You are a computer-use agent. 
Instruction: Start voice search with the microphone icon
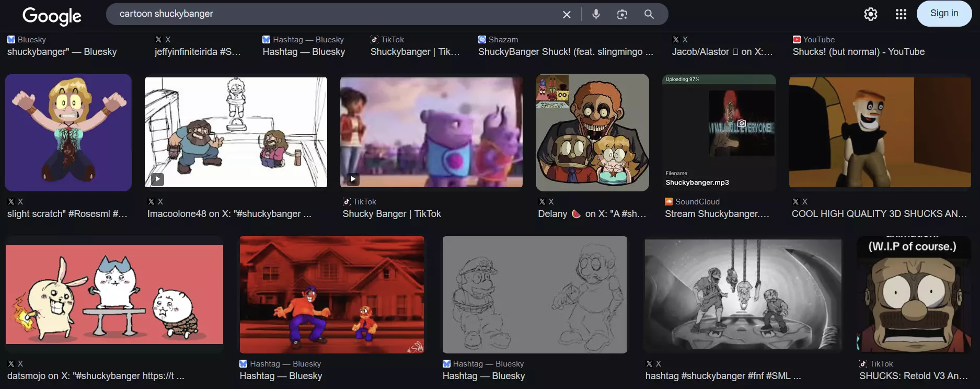pos(596,14)
